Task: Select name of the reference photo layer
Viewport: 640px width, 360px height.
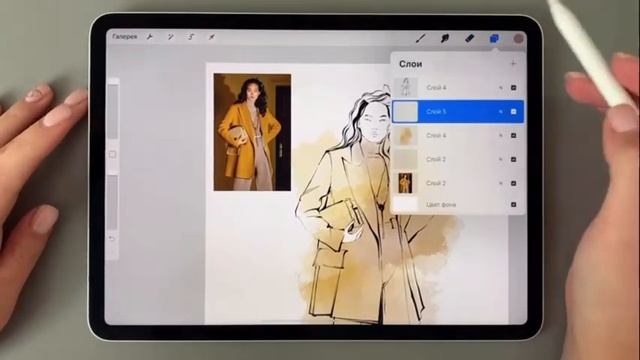Action: click(x=436, y=183)
